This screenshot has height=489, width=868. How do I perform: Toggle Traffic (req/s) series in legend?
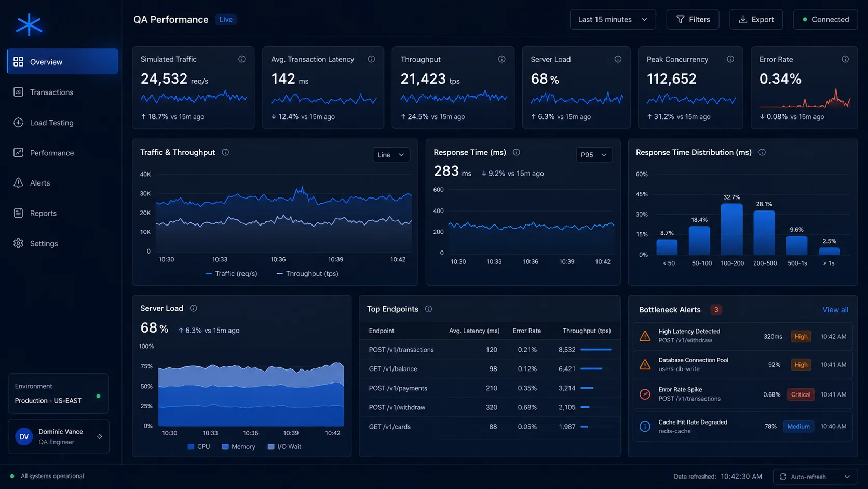[232, 274]
